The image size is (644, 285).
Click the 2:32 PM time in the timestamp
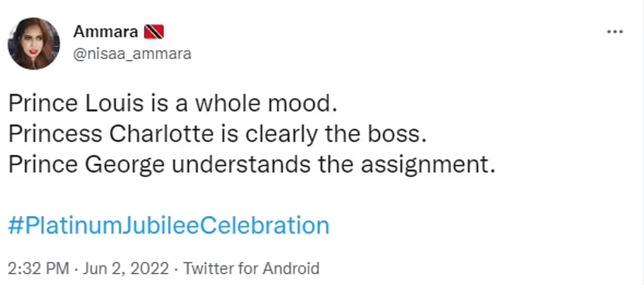click(x=38, y=269)
